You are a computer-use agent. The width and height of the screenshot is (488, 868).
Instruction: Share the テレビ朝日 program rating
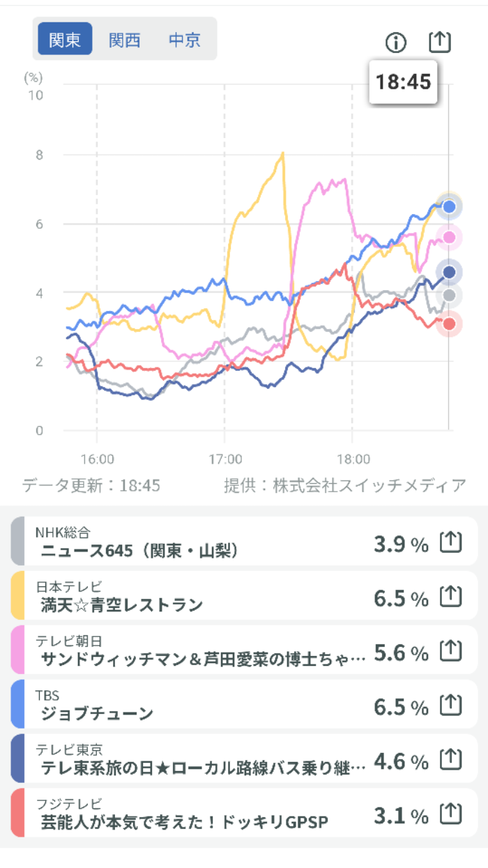point(451,650)
